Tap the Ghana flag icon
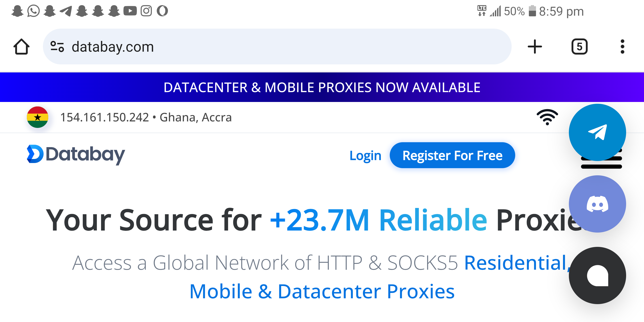The height and width of the screenshot is (322, 644). [x=38, y=117]
